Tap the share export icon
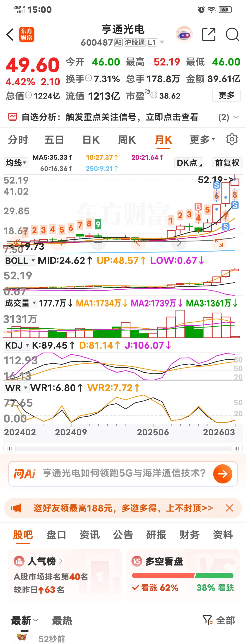246x644 pixels. point(209,34)
